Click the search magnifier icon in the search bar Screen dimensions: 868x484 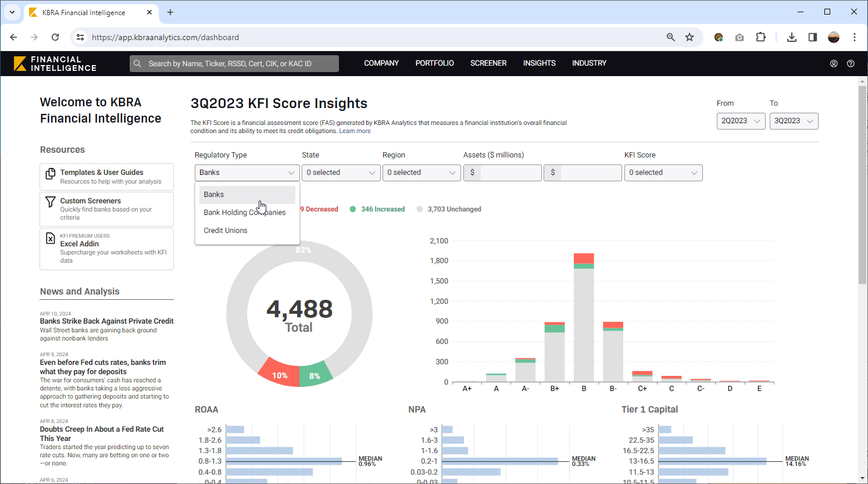tap(137, 63)
